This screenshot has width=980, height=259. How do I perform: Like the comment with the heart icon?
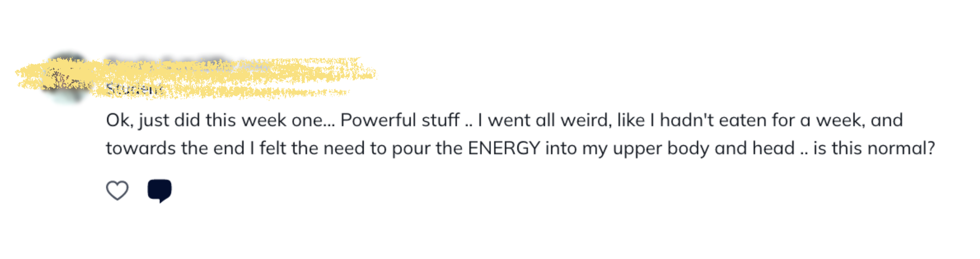click(x=117, y=190)
